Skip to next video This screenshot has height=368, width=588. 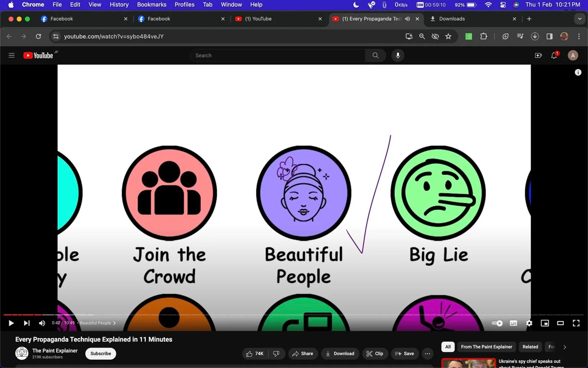pyautogui.click(x=26, y=323)
